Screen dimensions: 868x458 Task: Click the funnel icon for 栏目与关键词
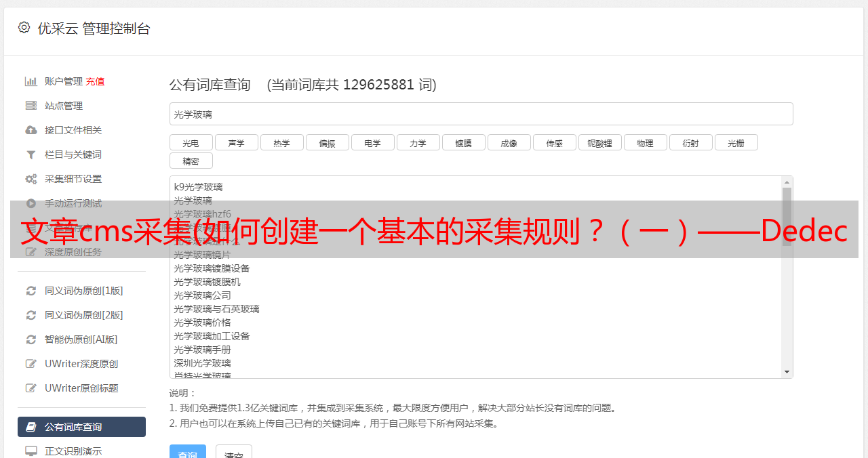31,154
